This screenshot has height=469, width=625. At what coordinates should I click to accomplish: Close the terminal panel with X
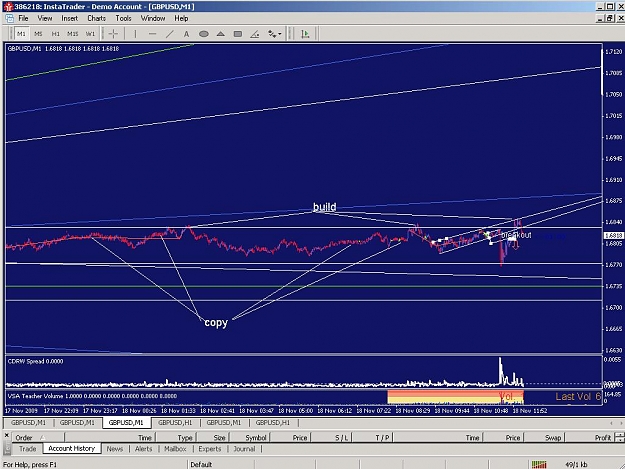click(6, 436)
